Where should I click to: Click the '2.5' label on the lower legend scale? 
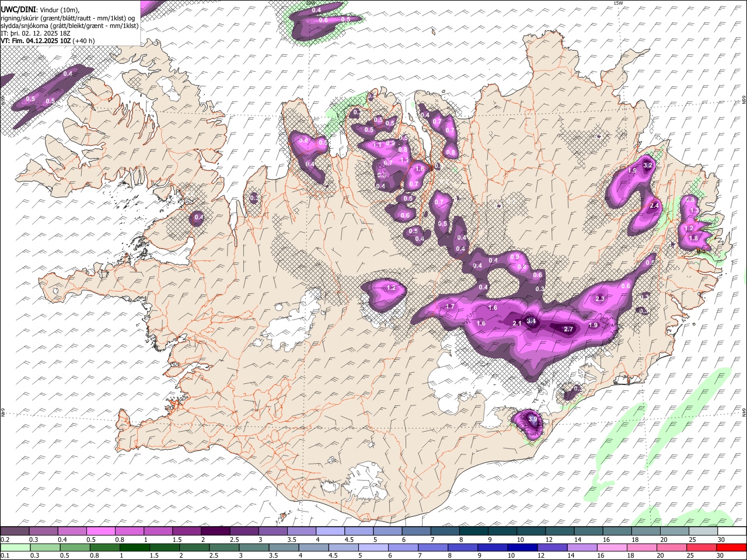[214, 555]
